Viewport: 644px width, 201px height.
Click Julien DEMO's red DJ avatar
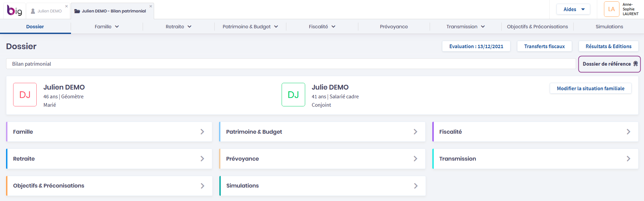tap(25, 95)
